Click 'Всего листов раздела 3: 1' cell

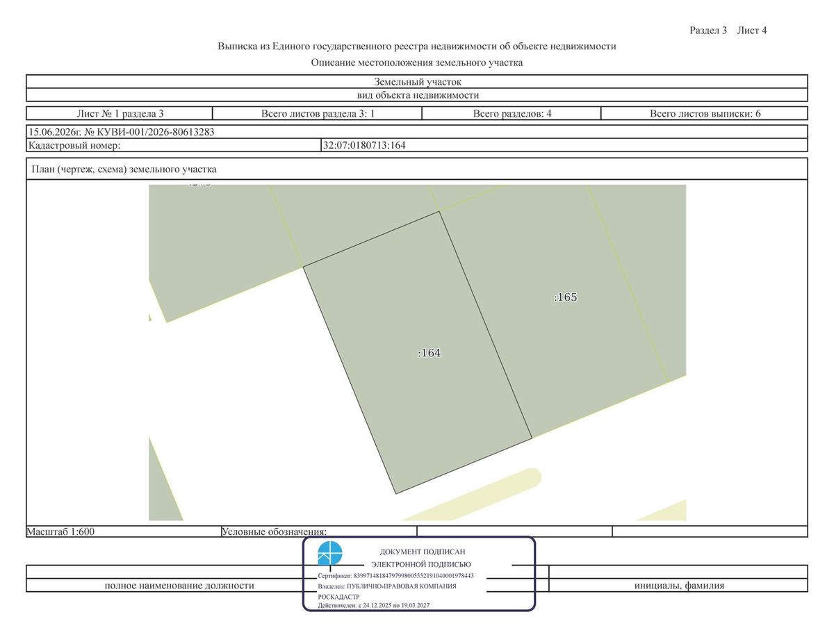(x=318, y=113)
